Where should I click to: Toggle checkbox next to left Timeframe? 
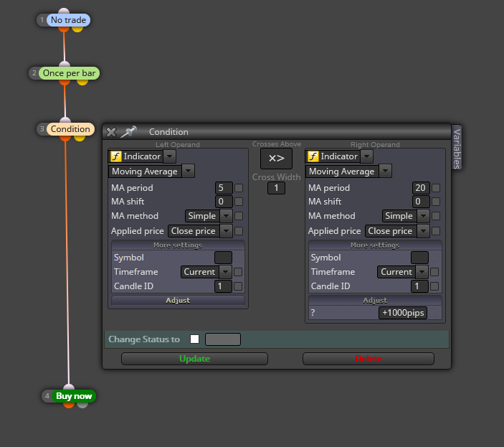click(238, 272)
